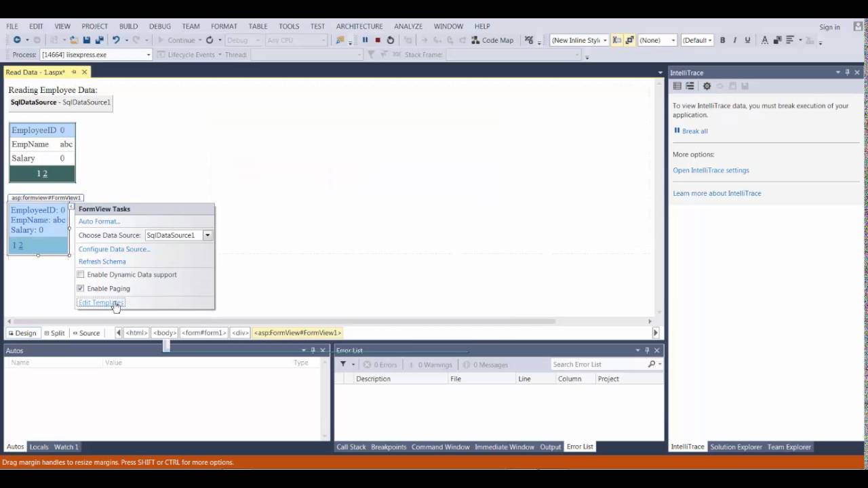Open the Choose Data Source dropdown
Screen dimensions: 868x488
coord(208,235)
